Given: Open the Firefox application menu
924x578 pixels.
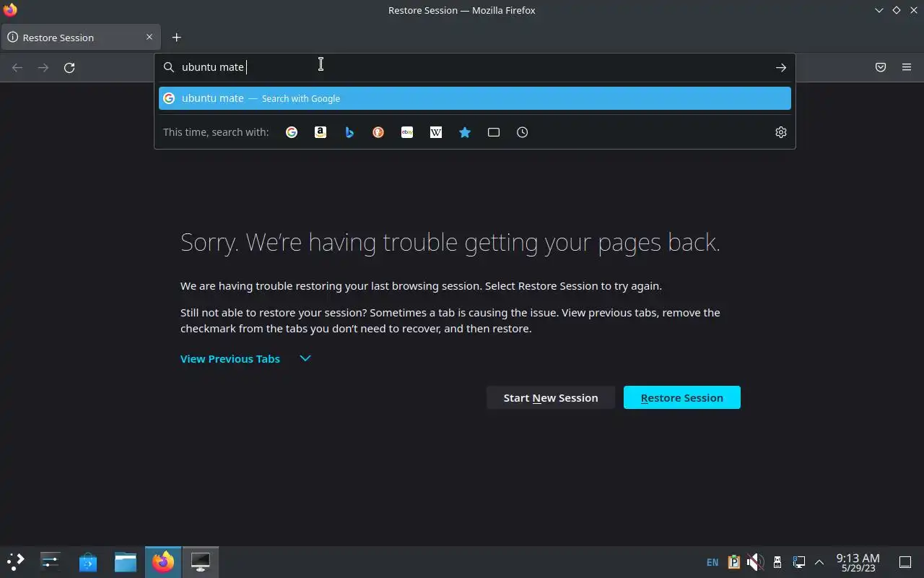Looking at the screenshot, I should coord(907,67).
